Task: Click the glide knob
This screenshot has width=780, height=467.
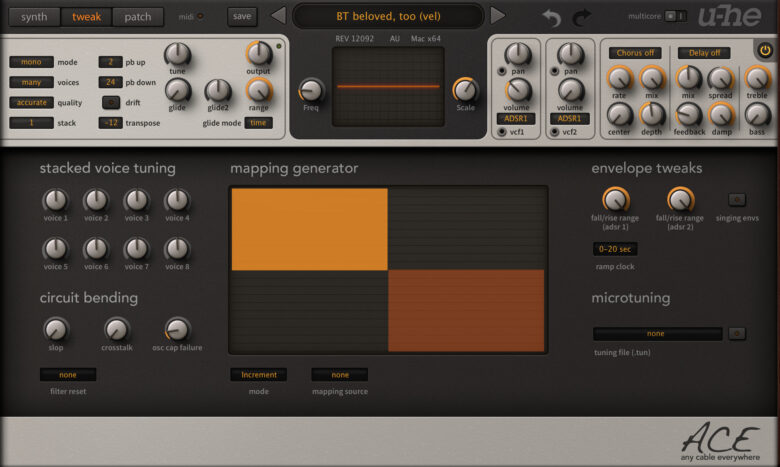Action: (178, 91)
